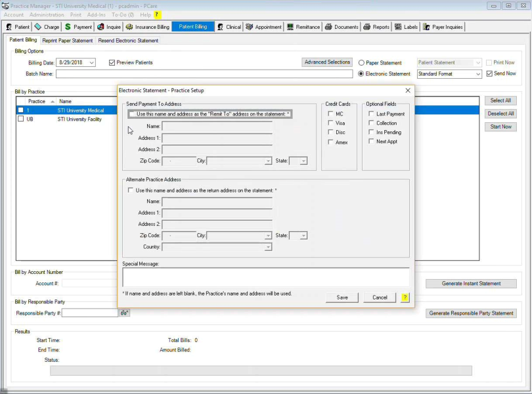Click the Responsible Party search icon

click(x=125, y=313)
